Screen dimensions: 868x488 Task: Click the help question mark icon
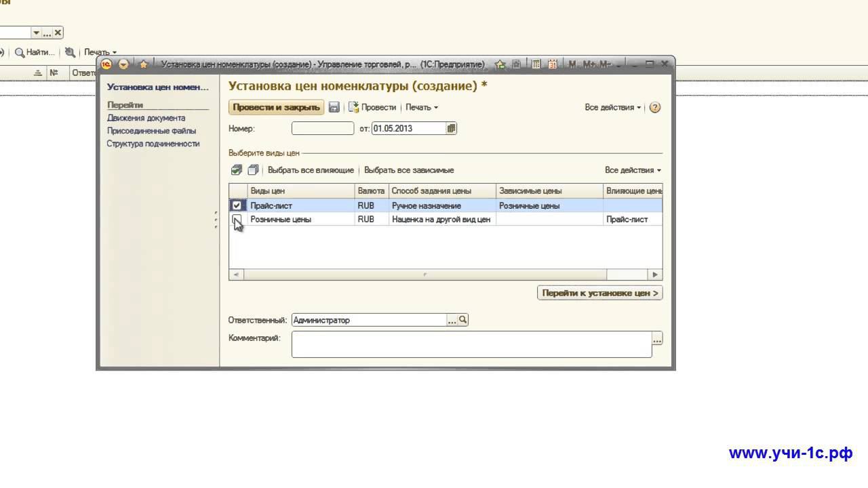pos(655,107)
